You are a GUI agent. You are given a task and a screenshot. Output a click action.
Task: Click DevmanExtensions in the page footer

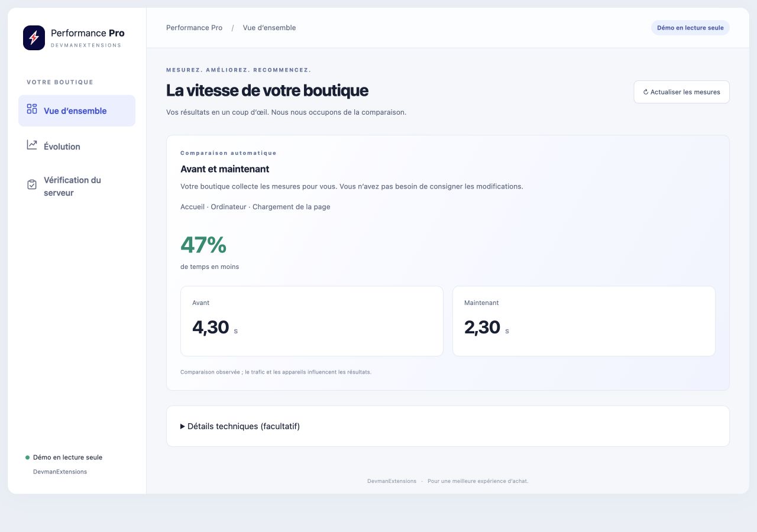click(x=392, y=481)
